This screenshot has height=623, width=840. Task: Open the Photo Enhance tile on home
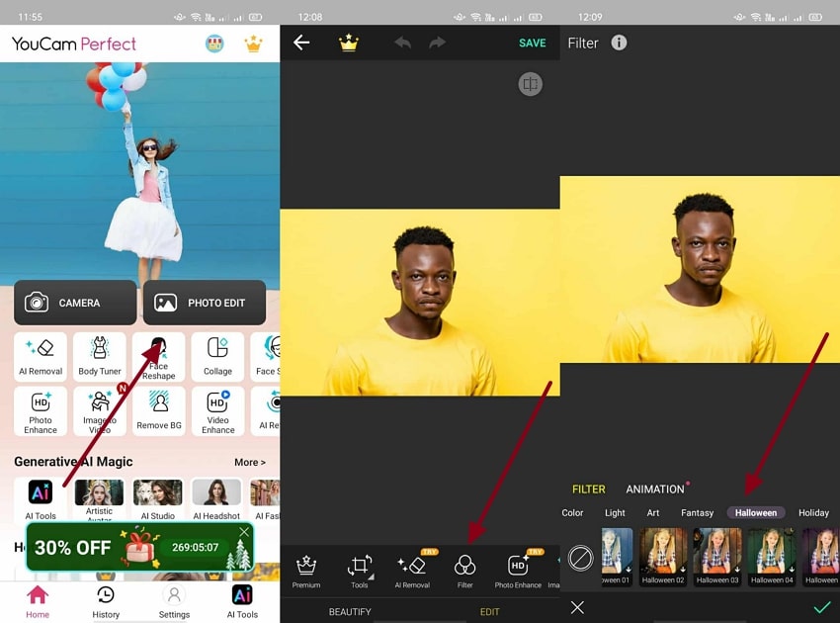tap(41, 411)
